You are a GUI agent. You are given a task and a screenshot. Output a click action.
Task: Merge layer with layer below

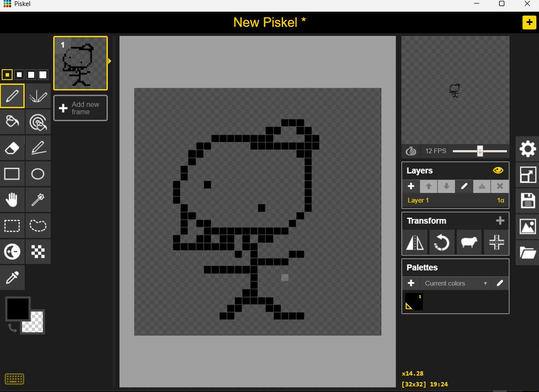click(482, 186)
